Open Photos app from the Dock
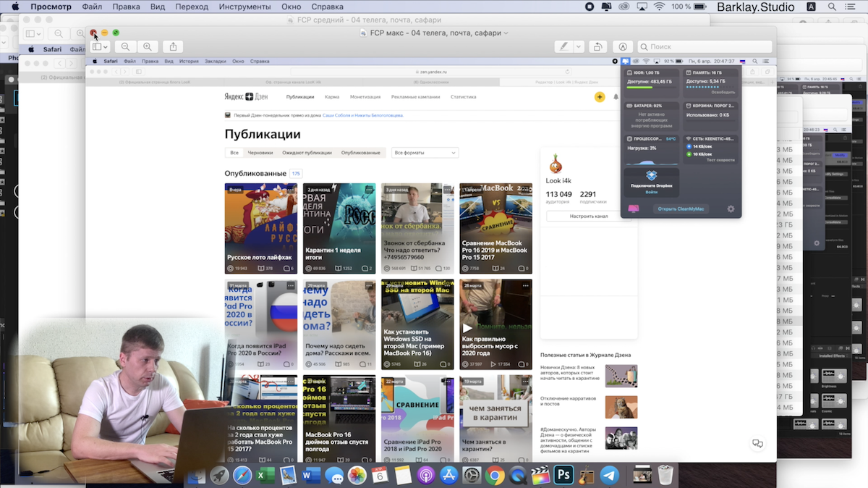Viewport: 868px width, 488px height. point(357,475)
